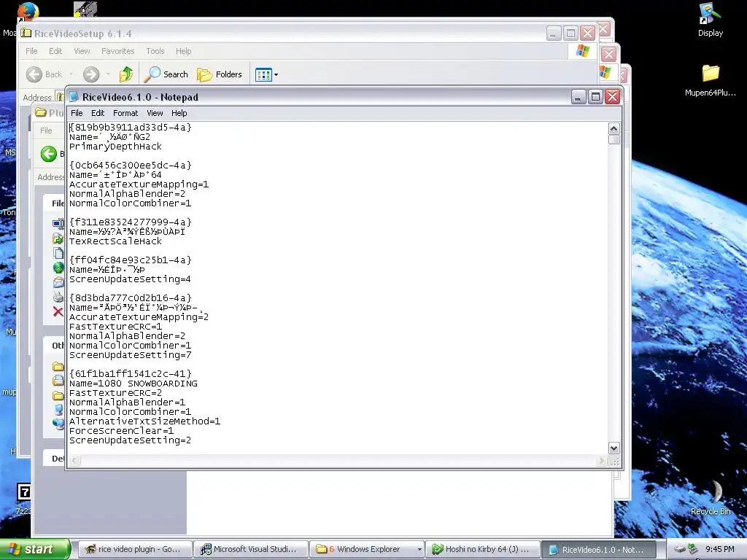Screen dimensions: 747x560
Task: Open Notepad View menu
Action: click(x=155, y=113)
